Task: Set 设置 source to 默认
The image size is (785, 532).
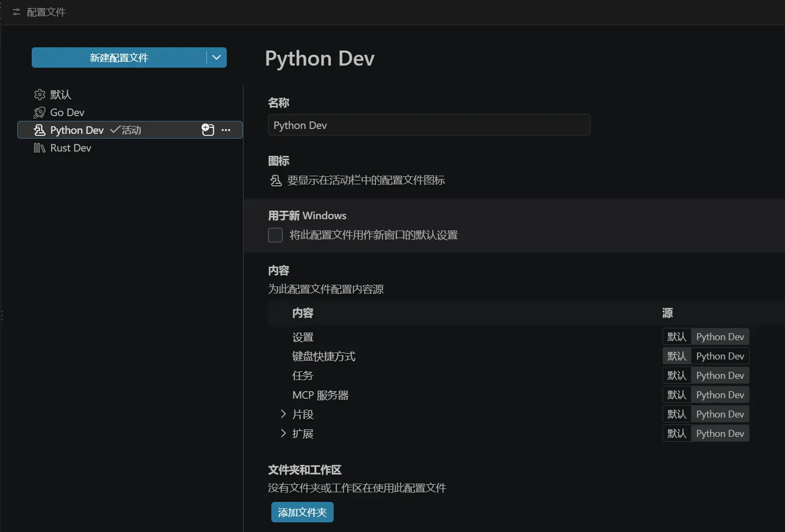Action: 677,337
